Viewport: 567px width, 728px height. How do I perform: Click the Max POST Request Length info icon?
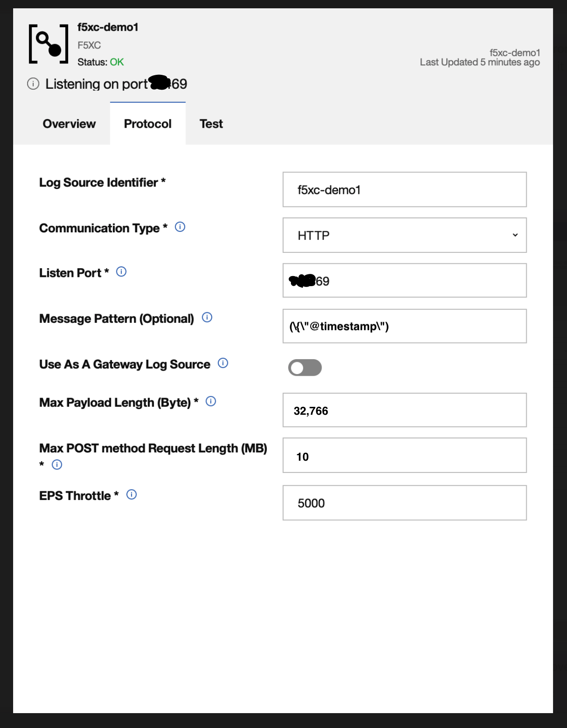56,465
